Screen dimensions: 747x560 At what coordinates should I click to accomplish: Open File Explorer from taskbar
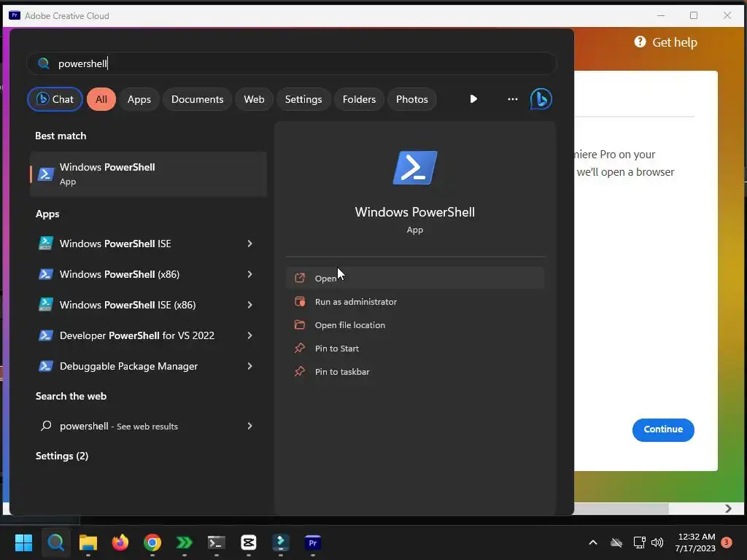(88, 542)
